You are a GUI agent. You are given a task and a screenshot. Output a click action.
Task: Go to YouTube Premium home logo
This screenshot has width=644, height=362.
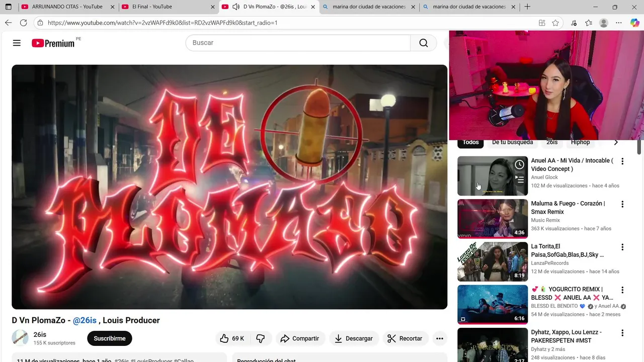[53, 43]
